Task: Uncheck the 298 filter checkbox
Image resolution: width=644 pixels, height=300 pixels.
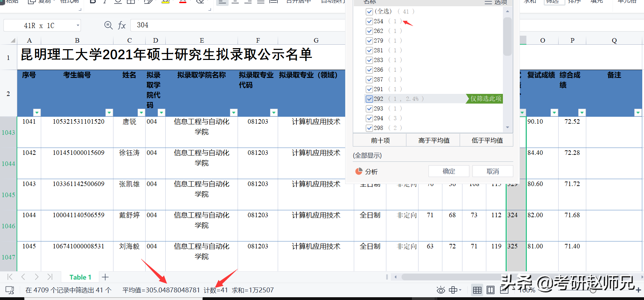Action: tap(369, 128)
